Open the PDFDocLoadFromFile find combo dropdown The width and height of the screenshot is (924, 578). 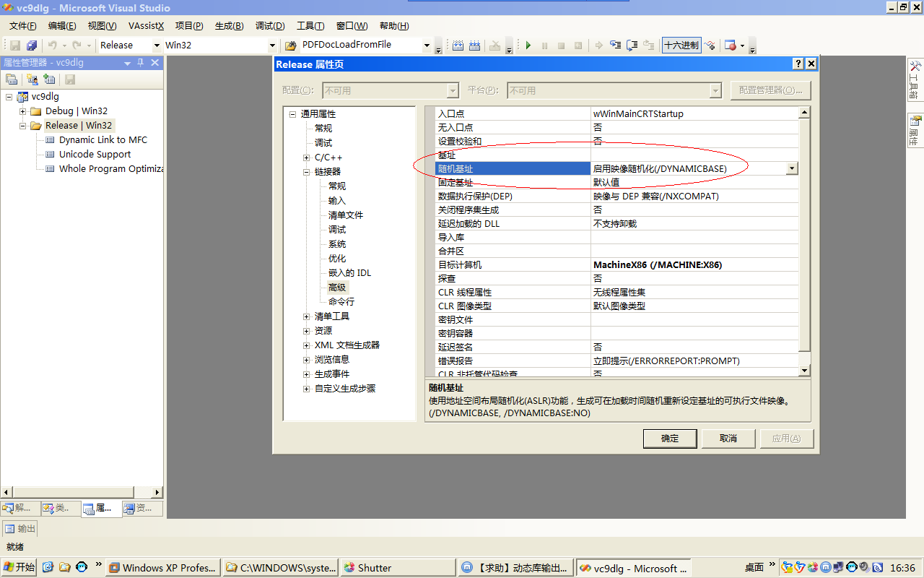pyautogui.click(x=427, y=46)
